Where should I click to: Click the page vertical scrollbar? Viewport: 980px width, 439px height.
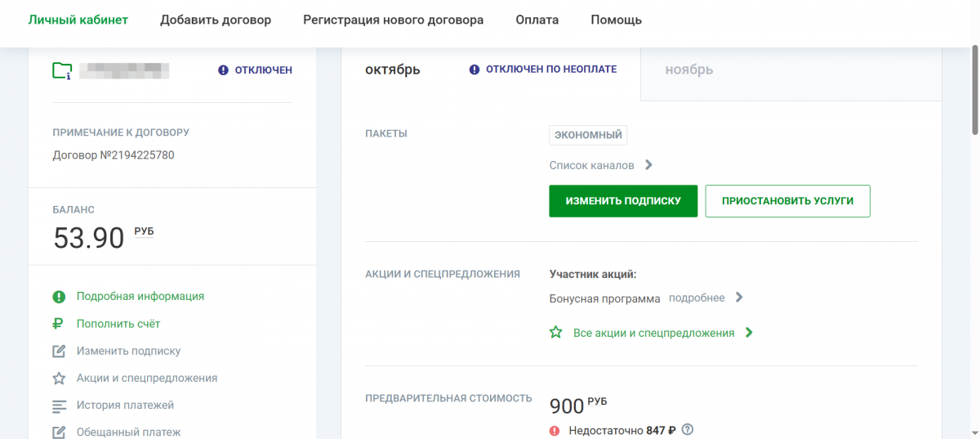coord(973,90)
